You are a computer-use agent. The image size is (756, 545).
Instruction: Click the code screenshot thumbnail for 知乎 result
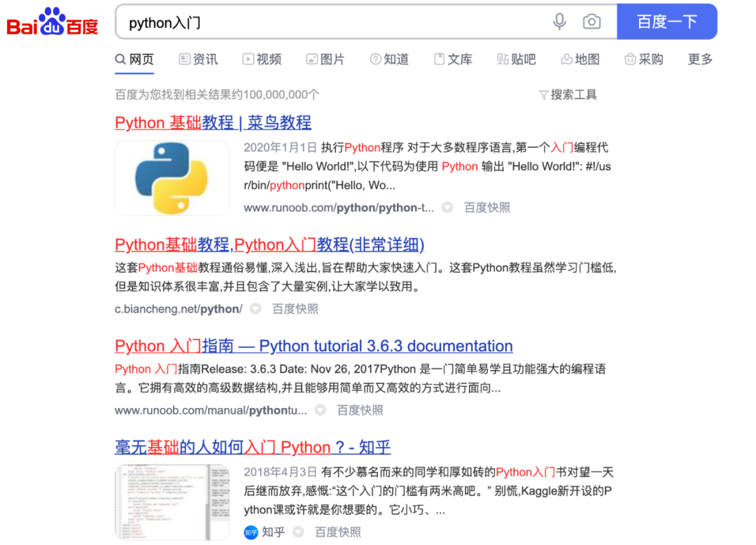click(x=172, y=502)
